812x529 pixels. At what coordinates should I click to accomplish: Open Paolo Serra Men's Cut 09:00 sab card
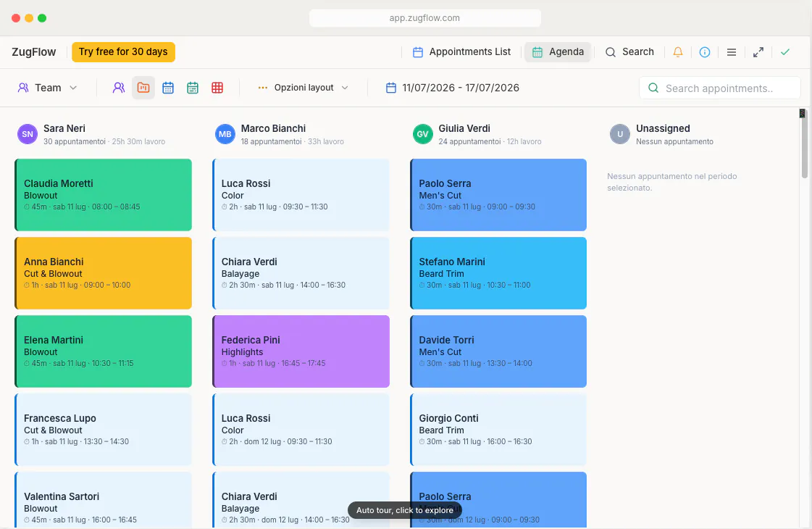[x=498, y=195]
